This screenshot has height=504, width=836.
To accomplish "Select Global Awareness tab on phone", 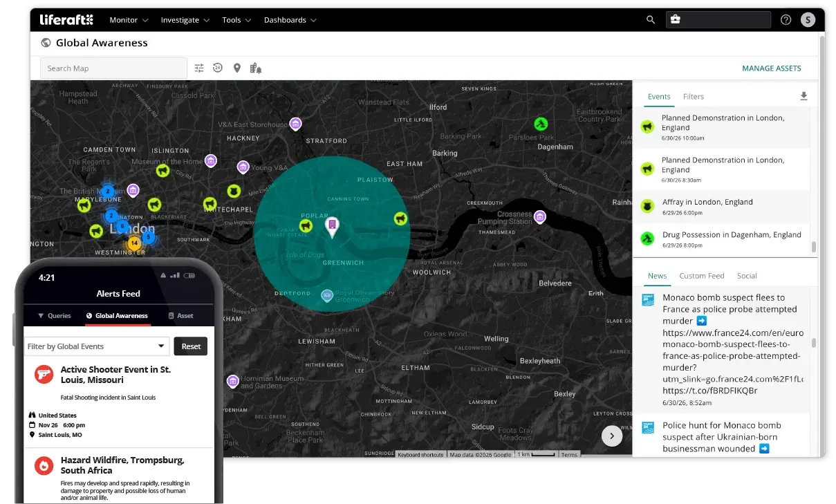I will (x=116, y=315).
